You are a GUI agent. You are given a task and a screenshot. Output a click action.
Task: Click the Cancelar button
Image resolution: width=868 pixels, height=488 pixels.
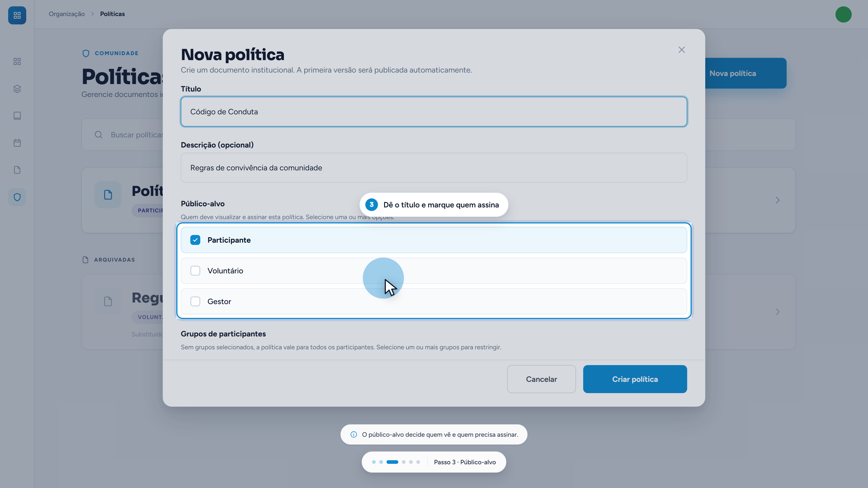542,379
